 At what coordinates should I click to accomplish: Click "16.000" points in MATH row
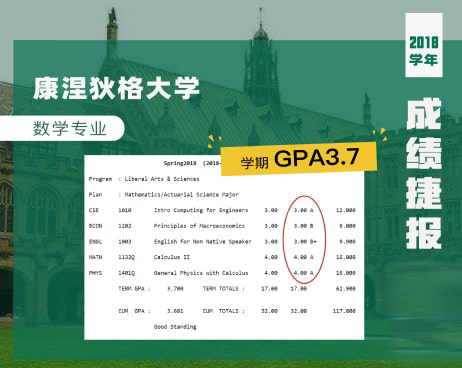pyautogui.click(x=346, y=257)
